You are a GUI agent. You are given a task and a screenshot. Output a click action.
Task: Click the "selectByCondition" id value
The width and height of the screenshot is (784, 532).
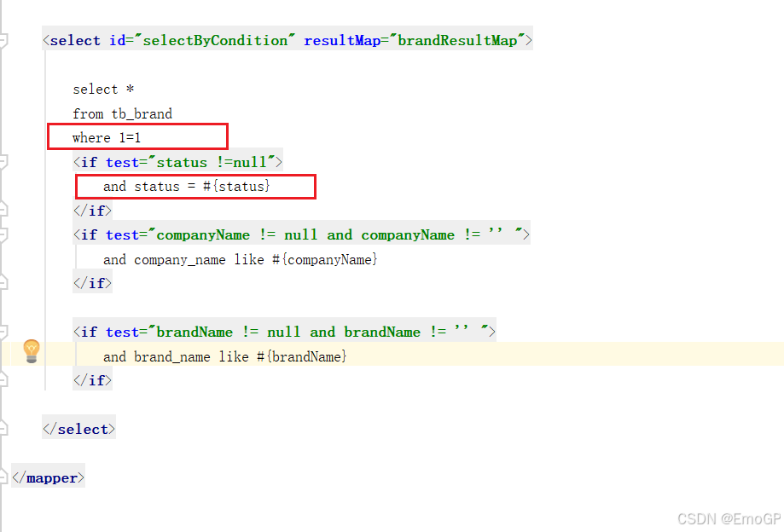tap(215, 40)
